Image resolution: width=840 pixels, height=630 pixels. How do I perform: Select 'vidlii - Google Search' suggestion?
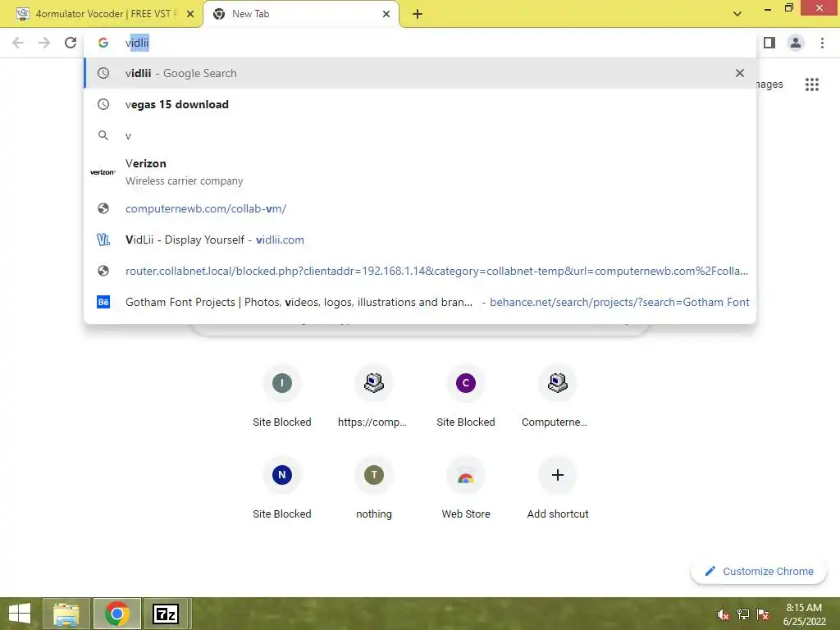coord(420,73)
